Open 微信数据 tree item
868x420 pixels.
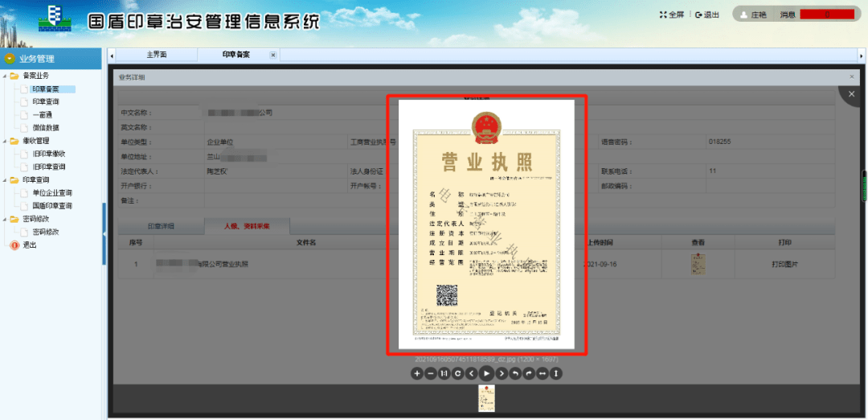(x=45, y=128)
